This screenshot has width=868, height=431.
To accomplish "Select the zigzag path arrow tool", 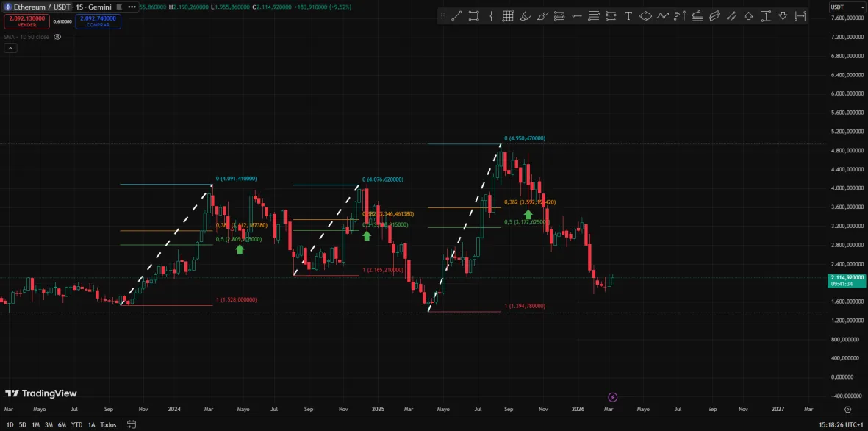I will [663, 16].
